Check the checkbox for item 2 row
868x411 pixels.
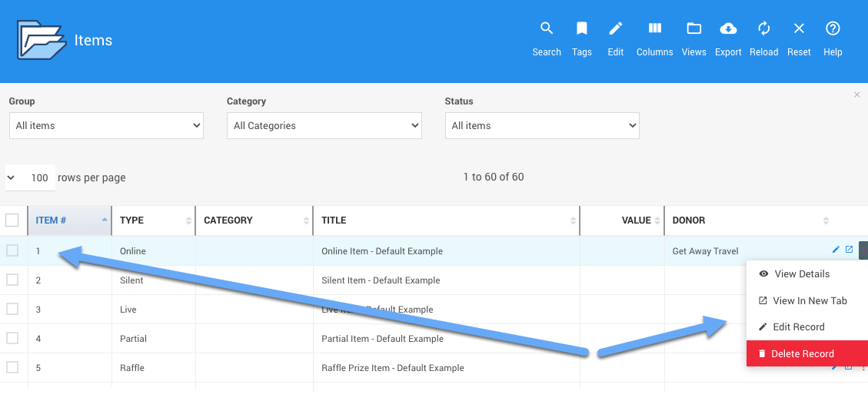[12, 280]
